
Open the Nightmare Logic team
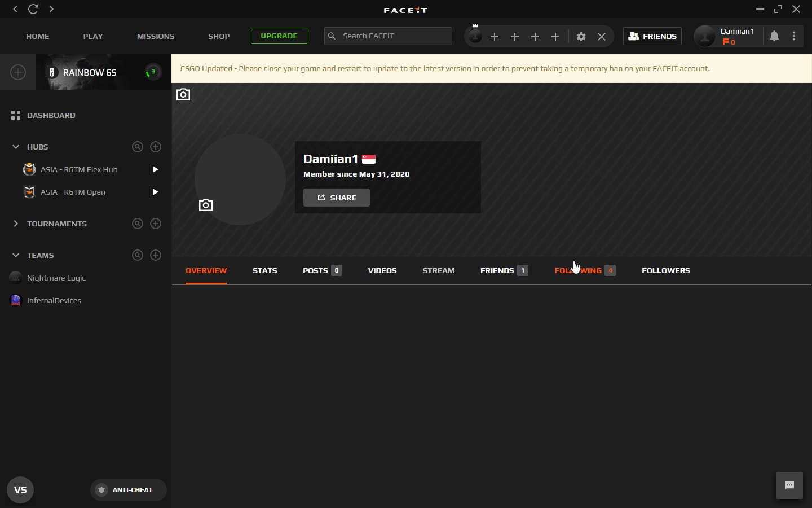tap(56, 278)
